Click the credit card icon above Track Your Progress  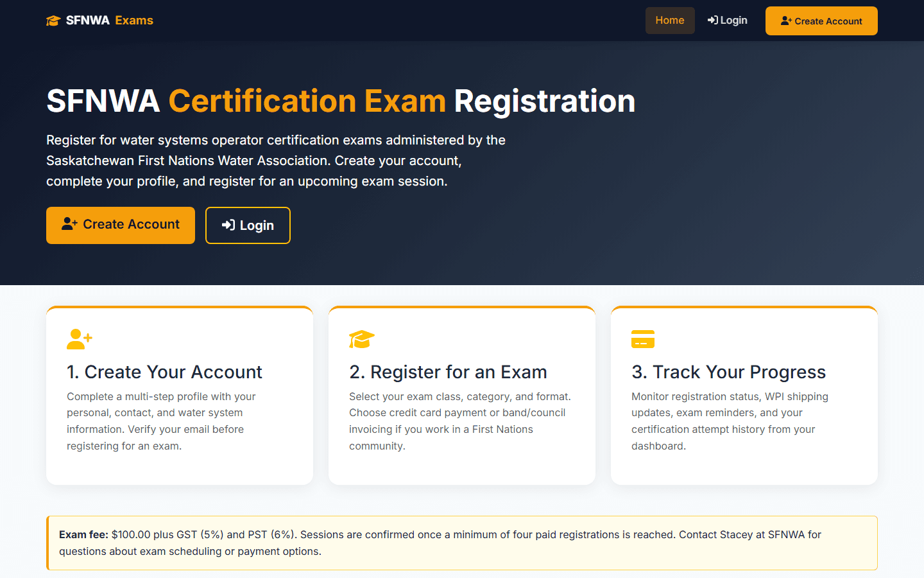point(643,339)
